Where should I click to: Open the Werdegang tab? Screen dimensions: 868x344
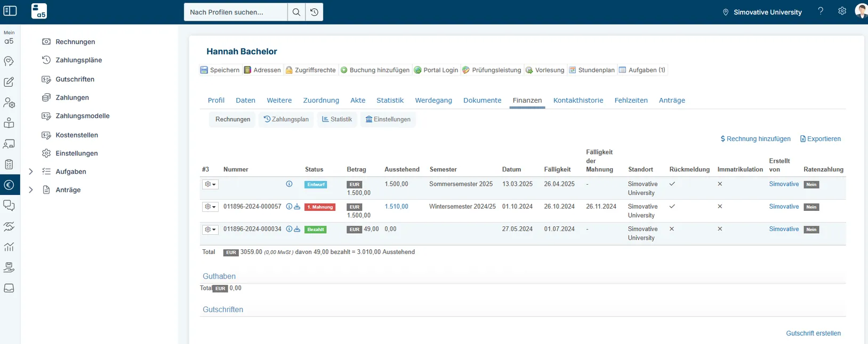pos(433,100)
